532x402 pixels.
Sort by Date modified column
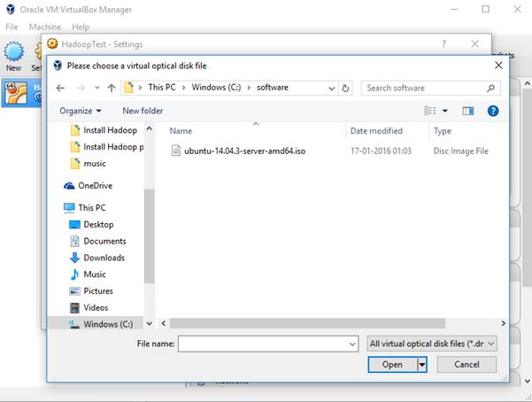tap(376, 131)
